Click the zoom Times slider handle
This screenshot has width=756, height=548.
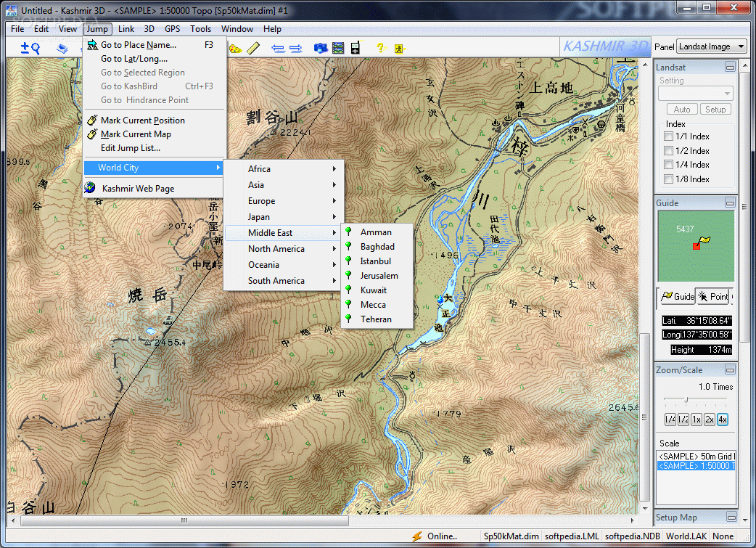(x=686, y=399)
